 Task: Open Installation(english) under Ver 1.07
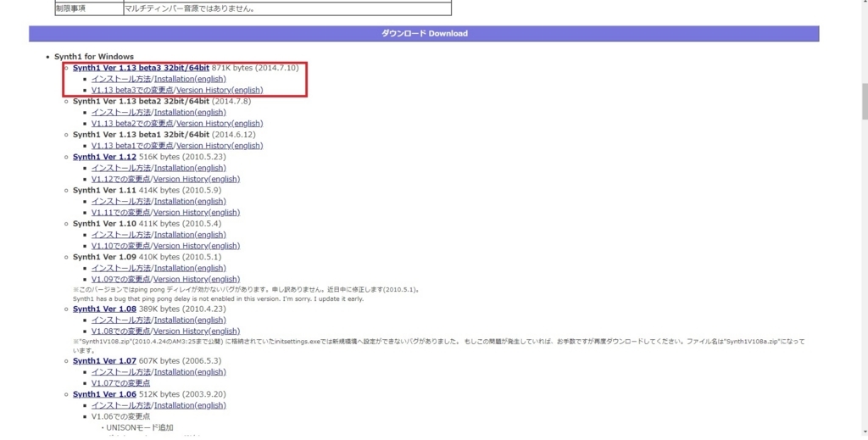click(190, 372)
